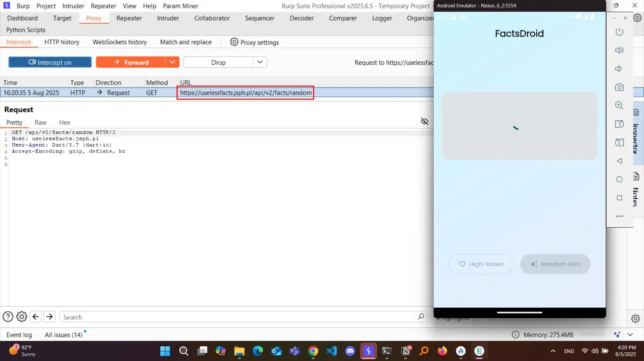Switch to the HTTP history tab
The width and height of the screenshot is (644, 361).
tap(62, 42)
